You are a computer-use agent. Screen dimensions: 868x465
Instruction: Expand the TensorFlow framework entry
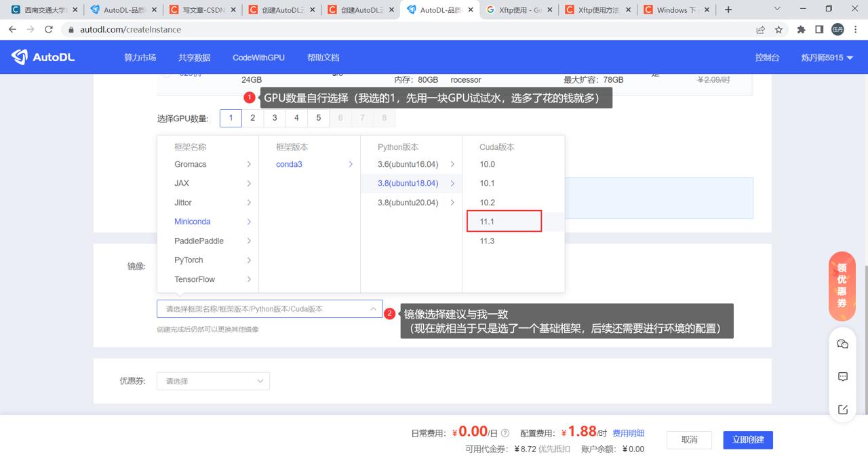tap(208, 279)
